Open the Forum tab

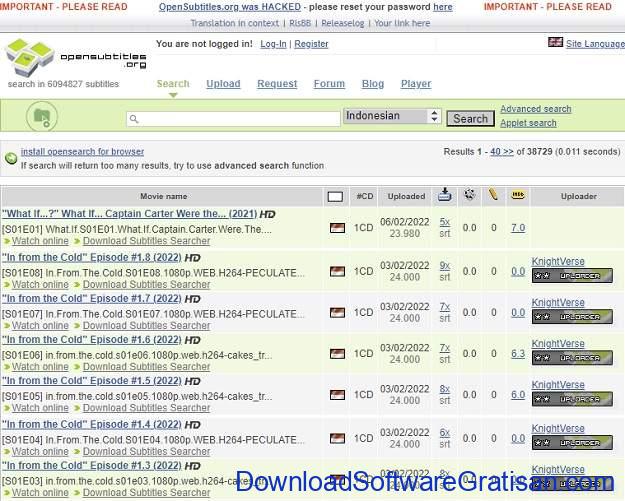[329, 84]
